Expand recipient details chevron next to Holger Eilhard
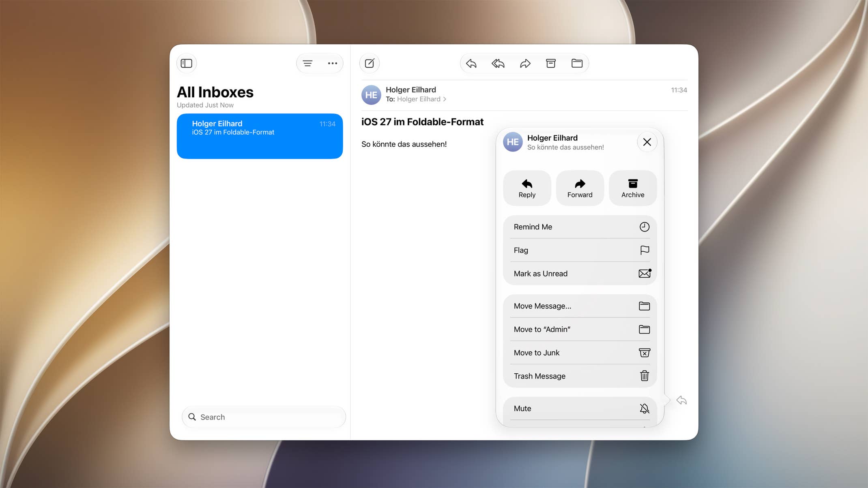Image resolution: width=868 pixels, height=488 pixels. 445,99
